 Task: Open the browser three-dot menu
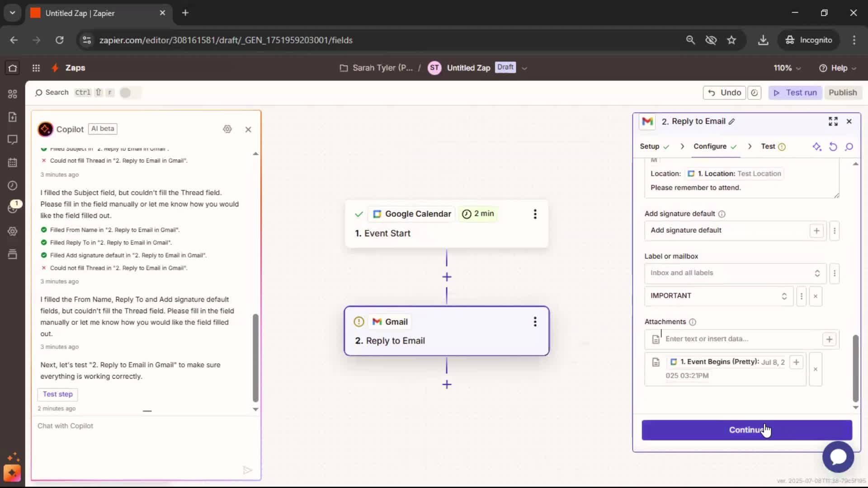pyautogui.click(x=854, y=40)
